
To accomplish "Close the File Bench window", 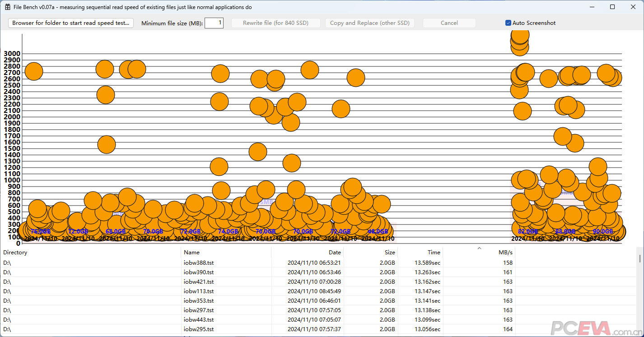I will (x=633, y=7).
